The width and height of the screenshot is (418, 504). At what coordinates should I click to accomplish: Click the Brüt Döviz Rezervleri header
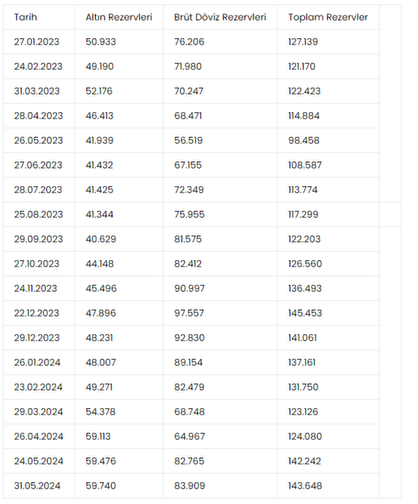coord(220,17)
